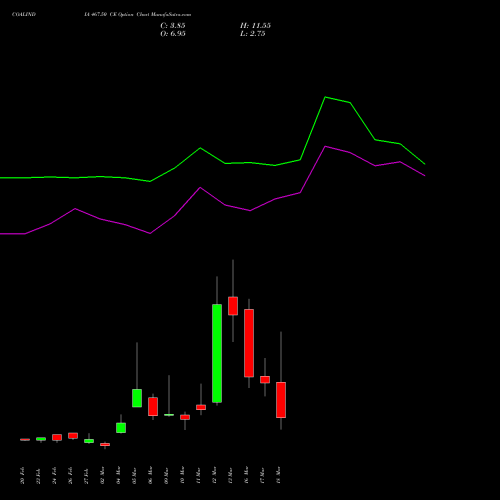The image size is (500, 500).
Task: Click the '10 Mar' date label
Action: pyautogui.click(x=182, y=475)
